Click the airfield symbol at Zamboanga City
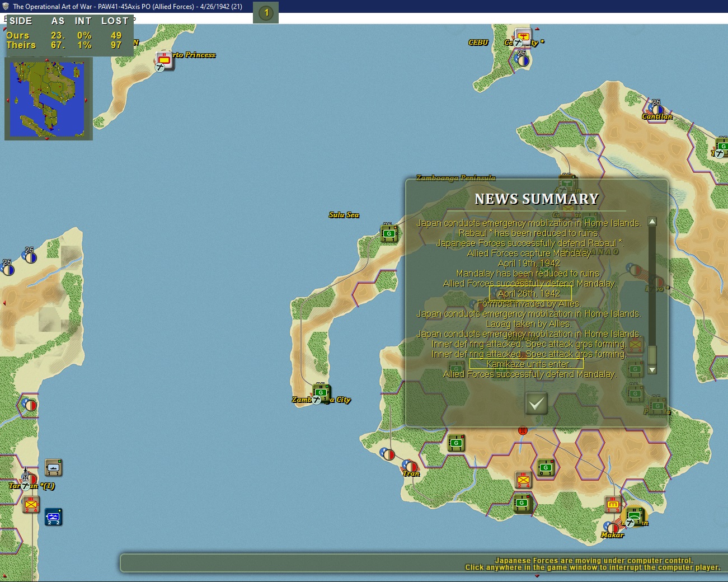The width and height of the screenshot is (728, 582). [x=317, y=399]
